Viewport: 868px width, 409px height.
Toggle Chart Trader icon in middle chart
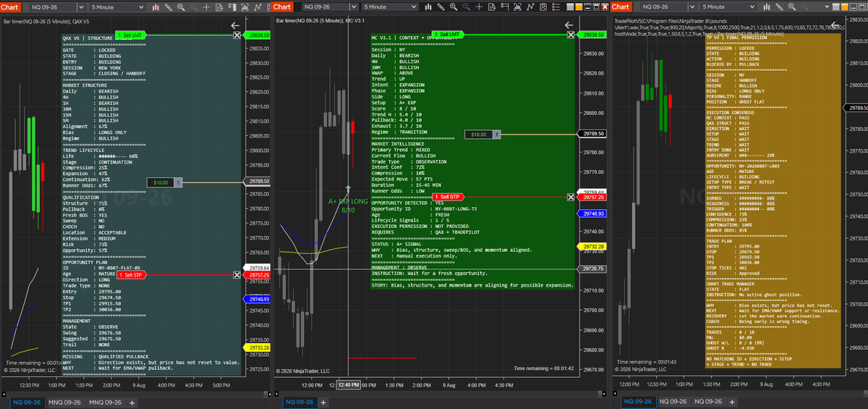coord(504,7)
